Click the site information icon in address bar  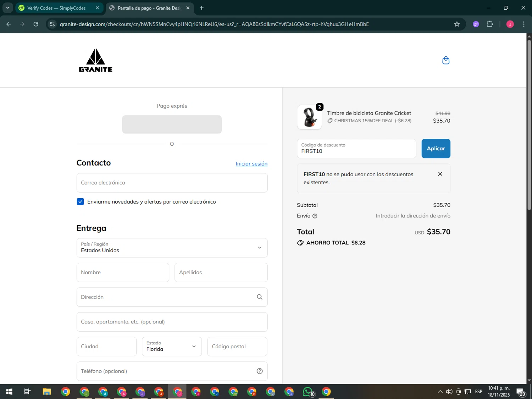tap(52, 24)
